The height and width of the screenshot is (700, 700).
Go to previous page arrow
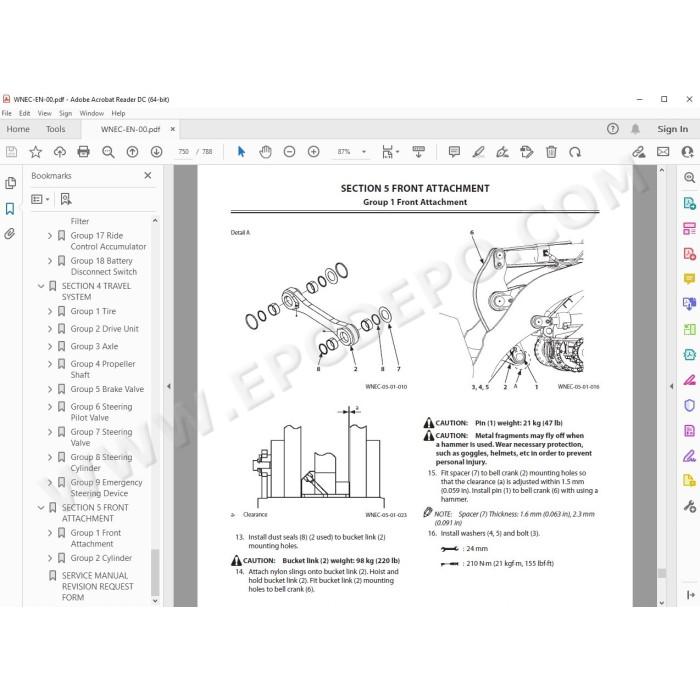(132, 152)
